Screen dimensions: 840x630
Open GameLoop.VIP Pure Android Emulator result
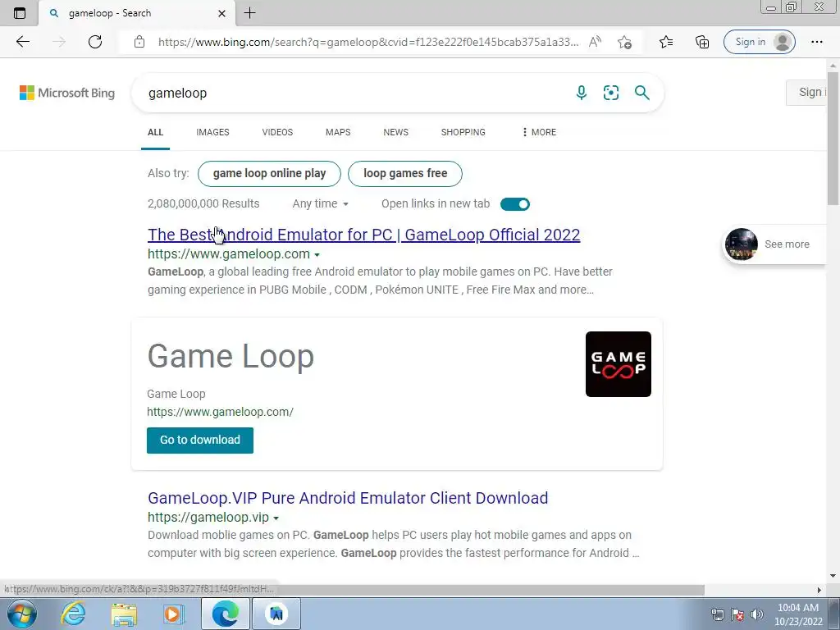pyautogui.click(x=348, y=498)
